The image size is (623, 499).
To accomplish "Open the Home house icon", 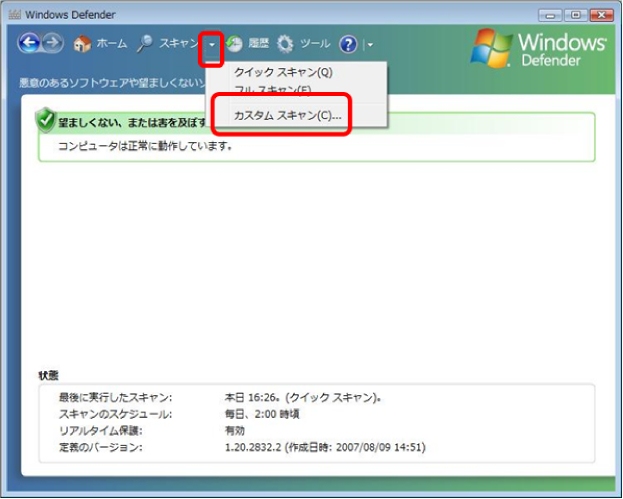I will [83, 45].
